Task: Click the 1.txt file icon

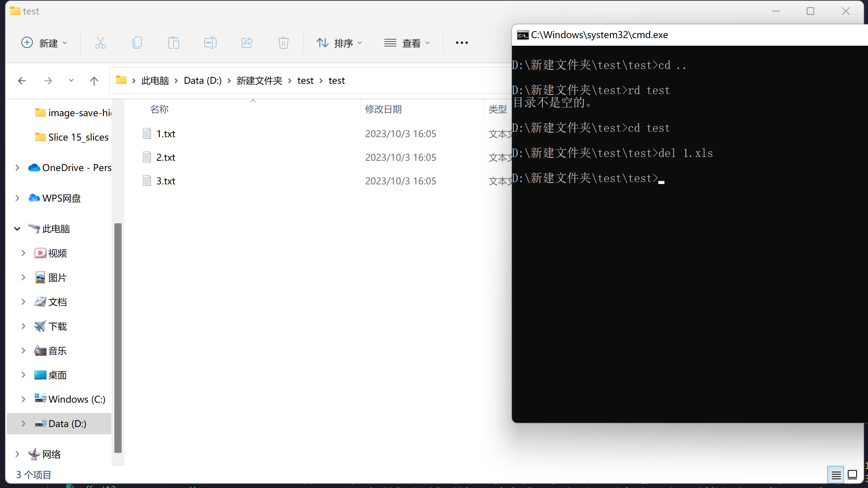Action: point(147,133)
